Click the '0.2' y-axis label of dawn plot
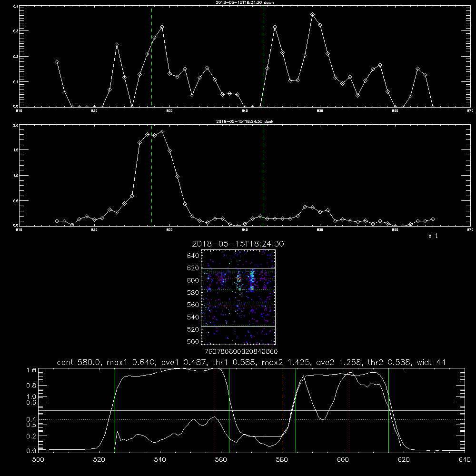 pyautogui.click(x=16, y=57)
